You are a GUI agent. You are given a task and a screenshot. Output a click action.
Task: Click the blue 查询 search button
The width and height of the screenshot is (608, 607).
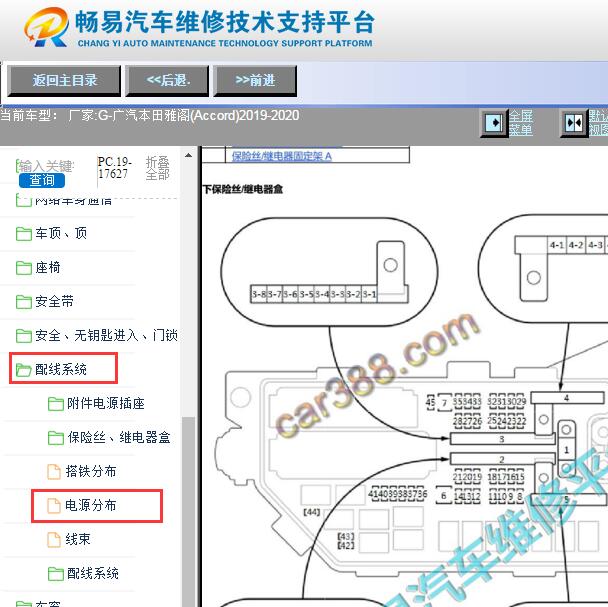coord(42,180)
